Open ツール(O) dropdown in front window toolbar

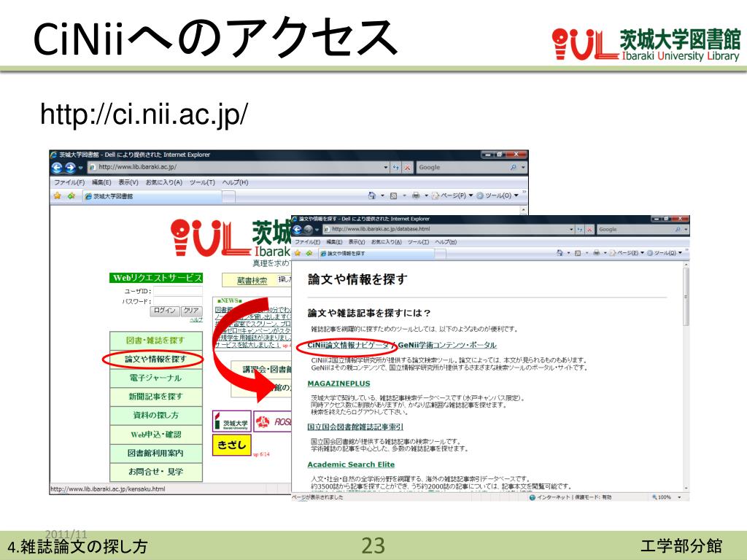[x=665, y=253]
